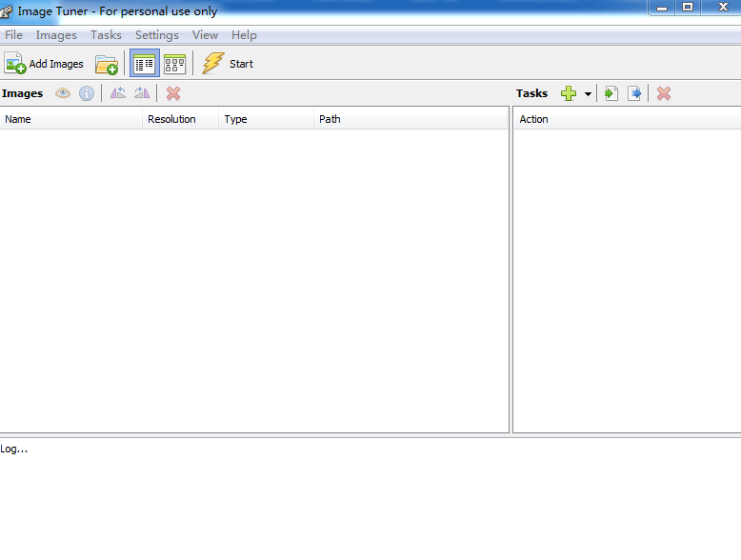Open the Help menu

tap(244, 35)
